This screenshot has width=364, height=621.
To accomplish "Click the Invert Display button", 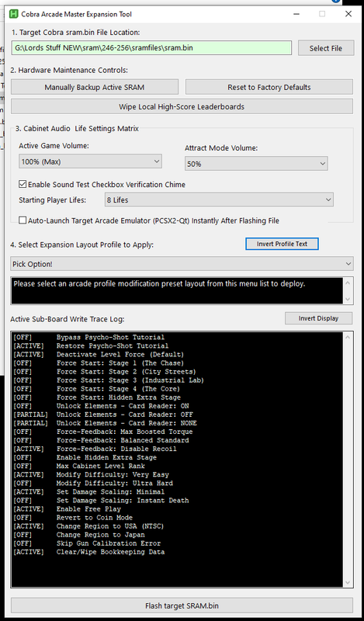I will pyautogui.click(x=318, y=318).
